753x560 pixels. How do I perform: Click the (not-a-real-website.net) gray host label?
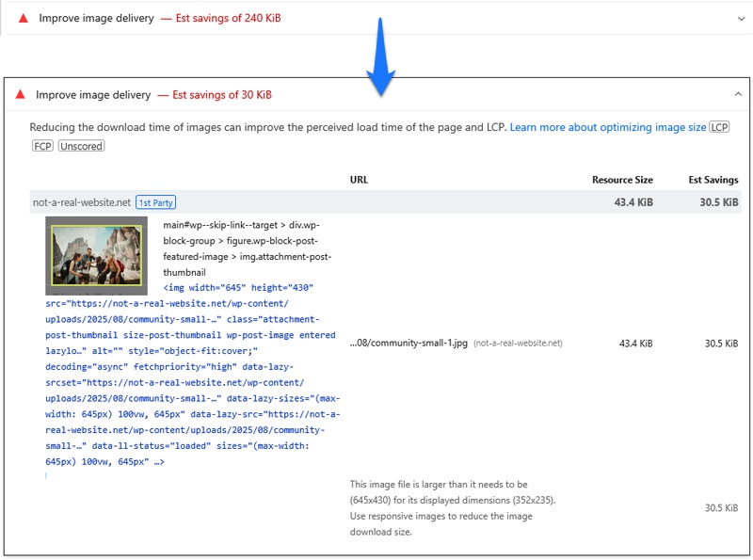coord(518,343)
